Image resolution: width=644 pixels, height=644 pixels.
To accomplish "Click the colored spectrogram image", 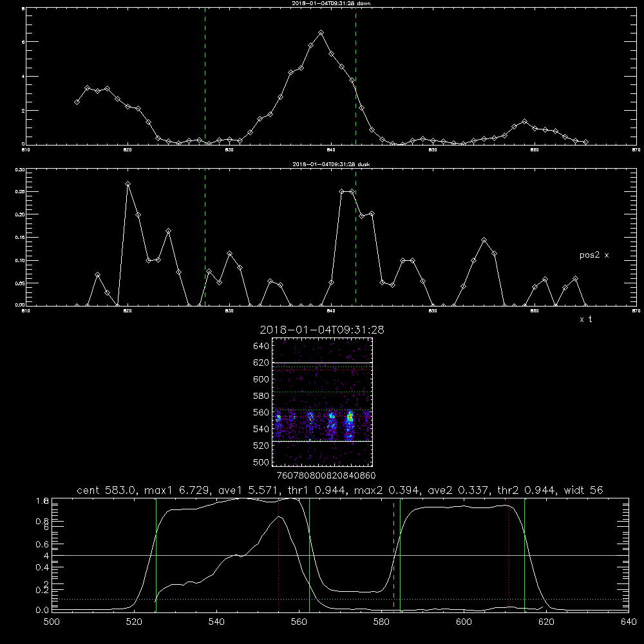I will 322,402.
